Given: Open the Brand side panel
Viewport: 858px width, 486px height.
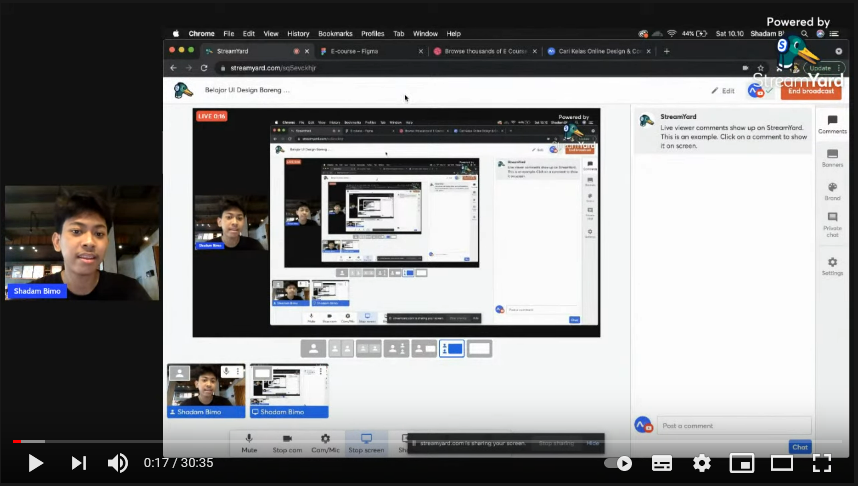Looking at the screenshot, I should pyautogui.click(x=832, y=192).
